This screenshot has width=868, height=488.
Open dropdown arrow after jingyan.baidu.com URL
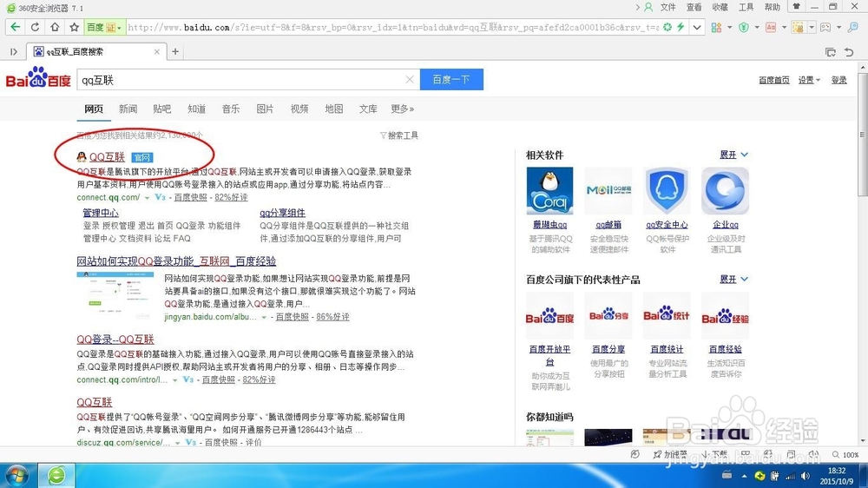tap(264, 318)
